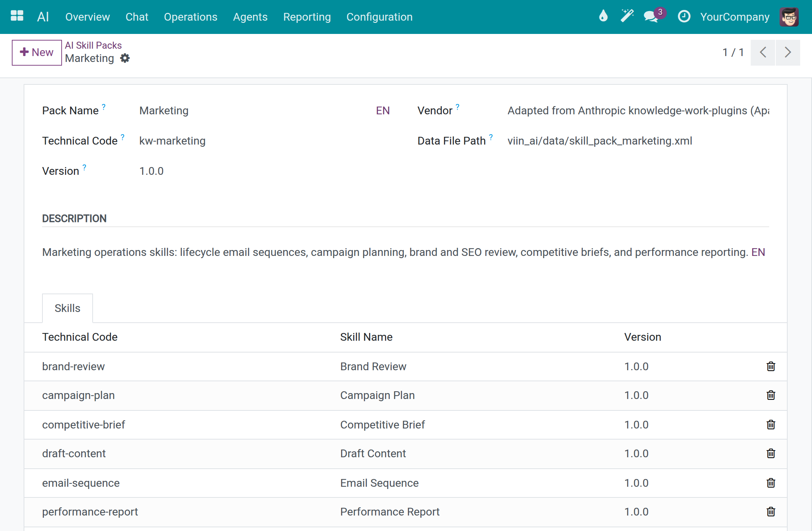Open the apps grid home menu

point(17,16)
